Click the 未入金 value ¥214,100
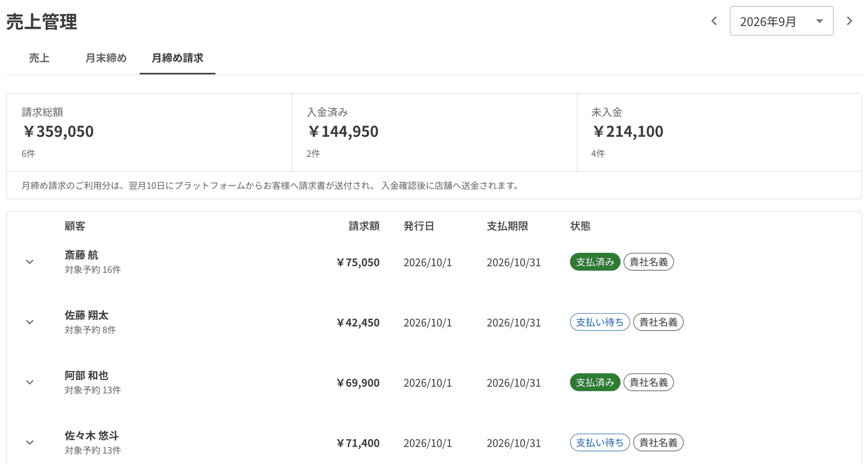This screenshot has width=868, height=464. [x=628, y=131]
